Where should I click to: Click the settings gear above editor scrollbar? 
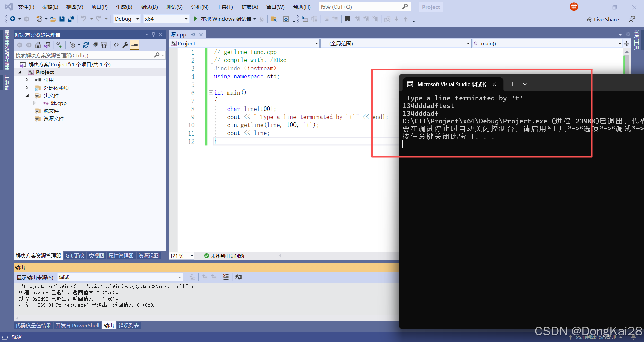click(x=628, y=34)
